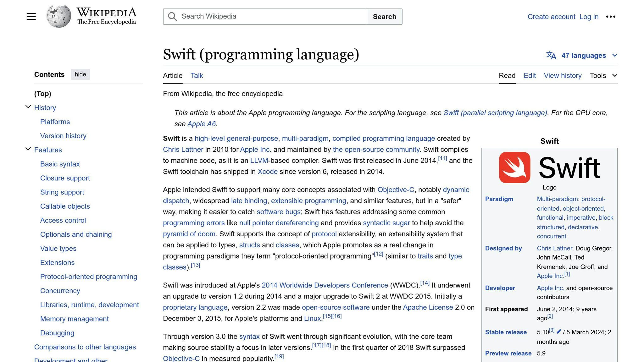Click the Search Wikipedia input field
The width and height of the screenshot is (644, 362).
pos(270,16)
